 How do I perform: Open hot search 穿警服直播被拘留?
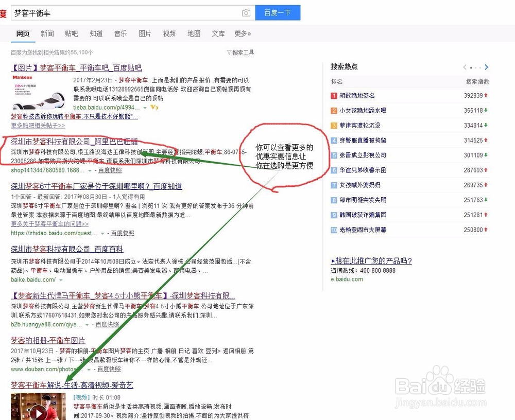(363, 140)
